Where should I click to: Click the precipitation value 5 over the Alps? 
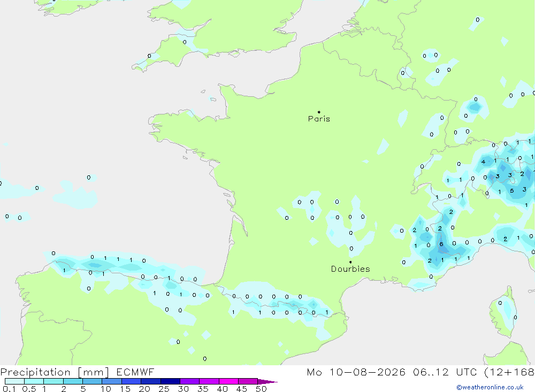point(512,191)
